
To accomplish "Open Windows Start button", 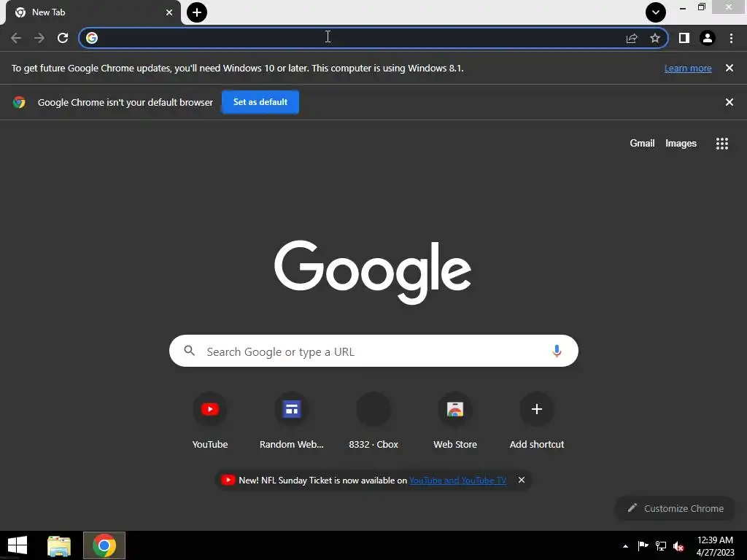I will 18,545.
